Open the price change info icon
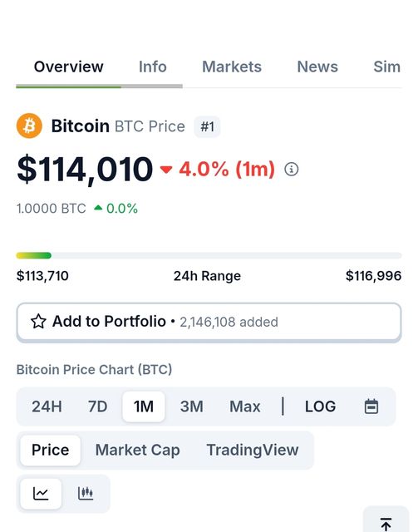Viewport: 418px width, 532px height. [292, 169]
